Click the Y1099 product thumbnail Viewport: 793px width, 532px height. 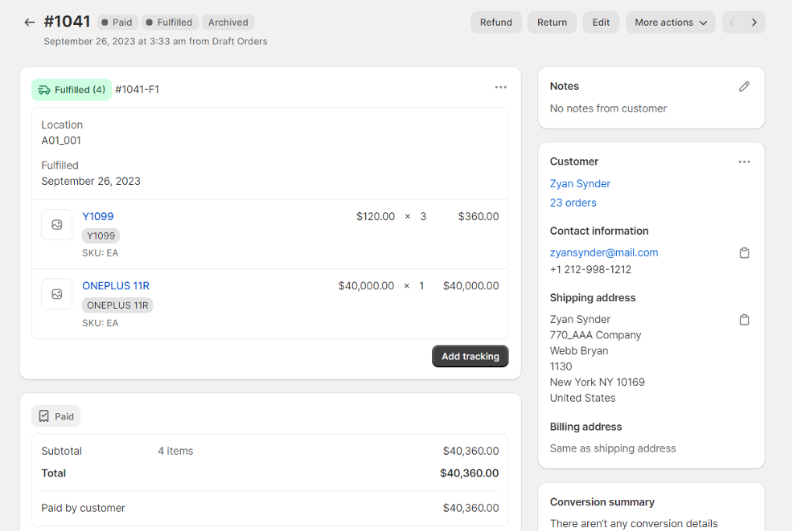point(56,224)
